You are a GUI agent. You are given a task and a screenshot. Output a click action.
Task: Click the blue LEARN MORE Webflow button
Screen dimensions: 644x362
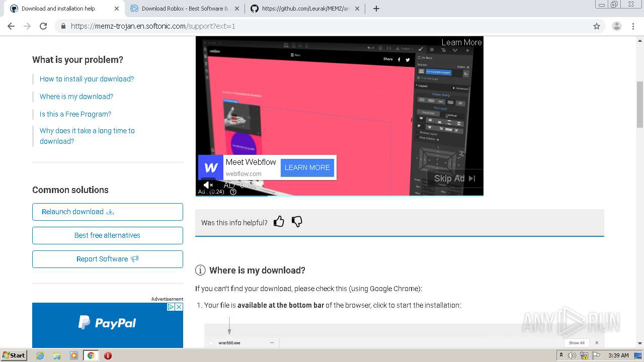click(307, 167)
